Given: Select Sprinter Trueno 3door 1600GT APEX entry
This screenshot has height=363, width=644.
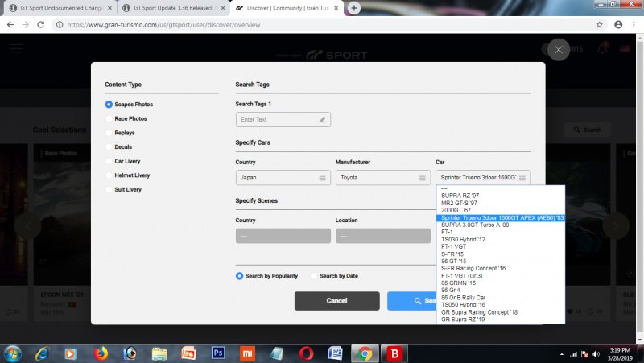Looking at the screenshot, I should [x=501, y=217].
